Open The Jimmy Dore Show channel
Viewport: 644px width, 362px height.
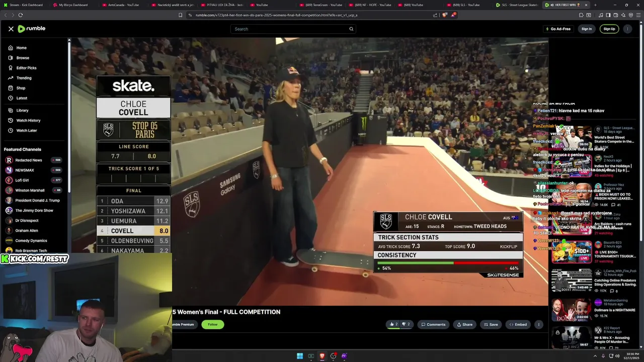(34, 210)
